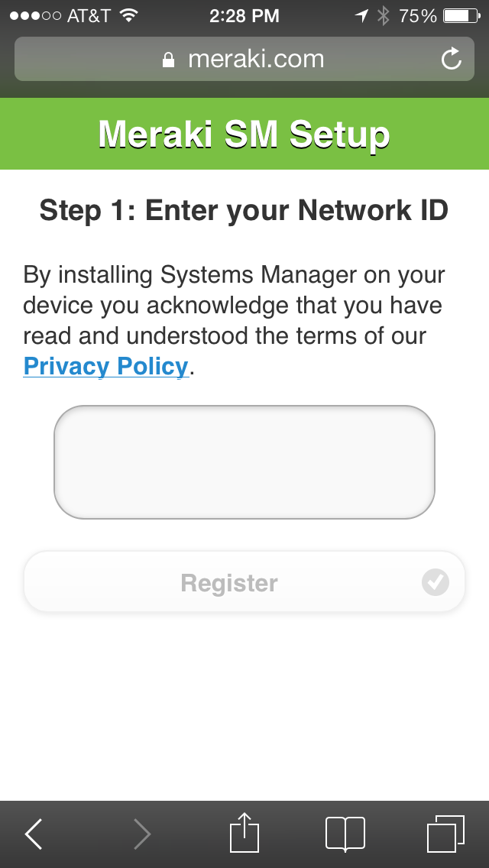Tap the Safari forward arrow
Image resolution: width=489 pixels, height=868 pixels.
(141, 834)
